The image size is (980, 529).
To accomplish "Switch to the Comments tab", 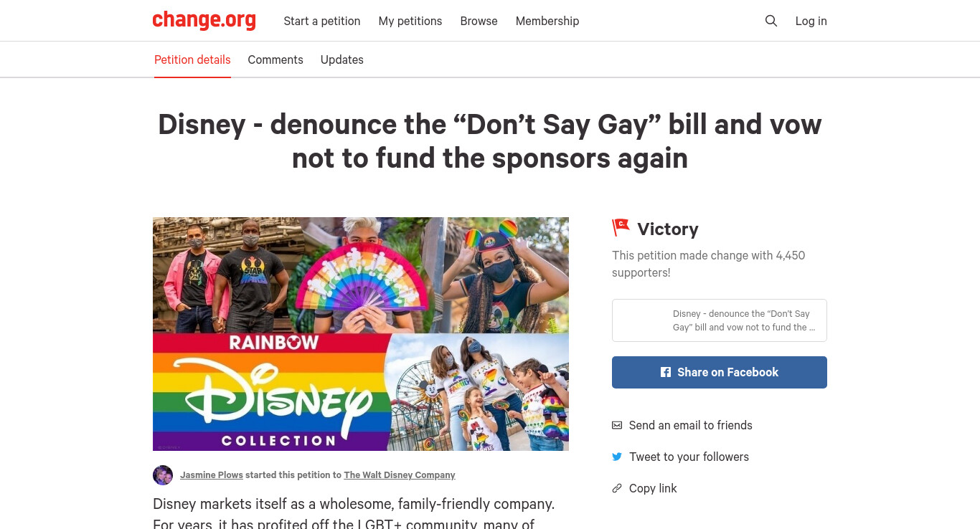I will click(x=275, y=59).
